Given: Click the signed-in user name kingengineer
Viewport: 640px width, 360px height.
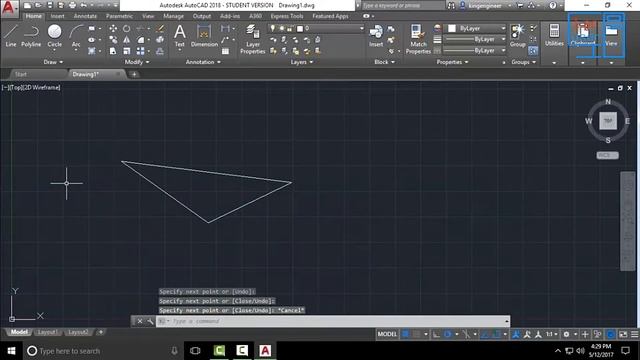Looking at the screenshot, I should point(485,6).
